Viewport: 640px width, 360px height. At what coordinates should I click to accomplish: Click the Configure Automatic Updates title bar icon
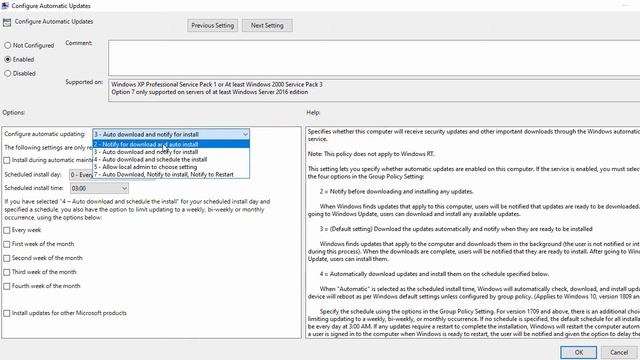5,5
